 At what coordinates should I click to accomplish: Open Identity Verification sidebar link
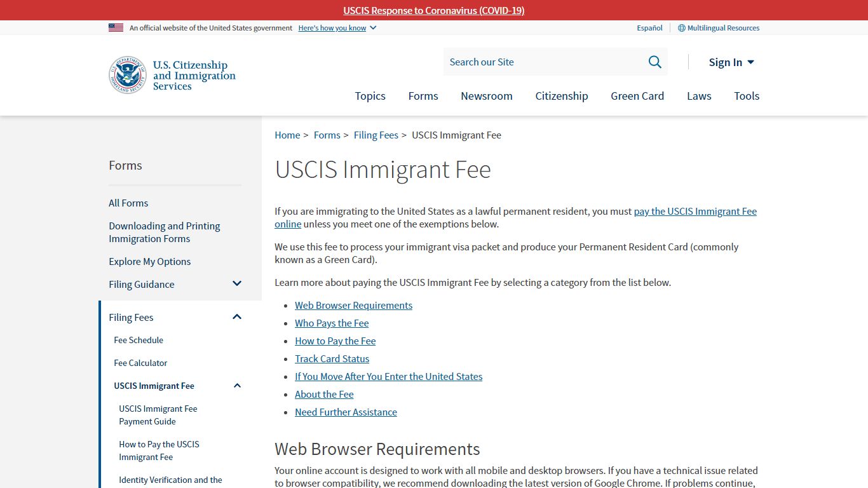click(170, 480)
